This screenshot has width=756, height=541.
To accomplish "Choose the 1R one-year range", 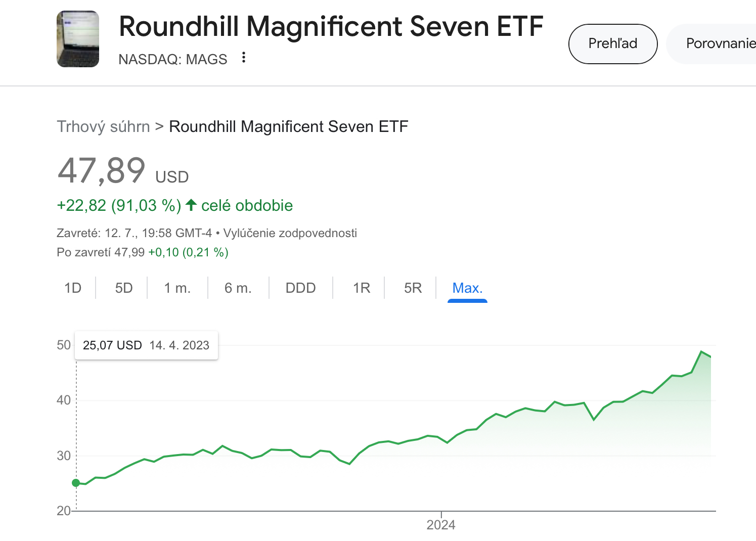I will point(362,288).
